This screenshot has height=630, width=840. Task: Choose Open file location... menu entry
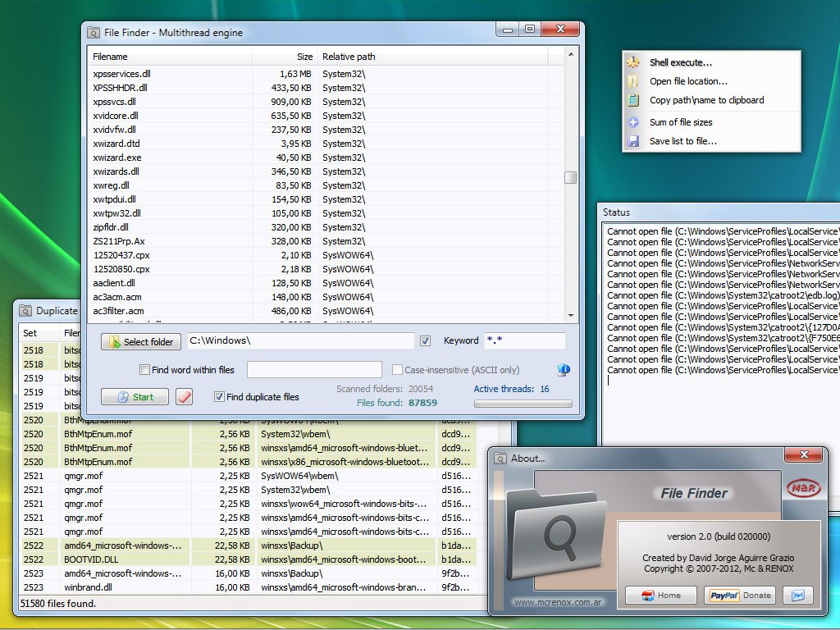click(711, 81)
